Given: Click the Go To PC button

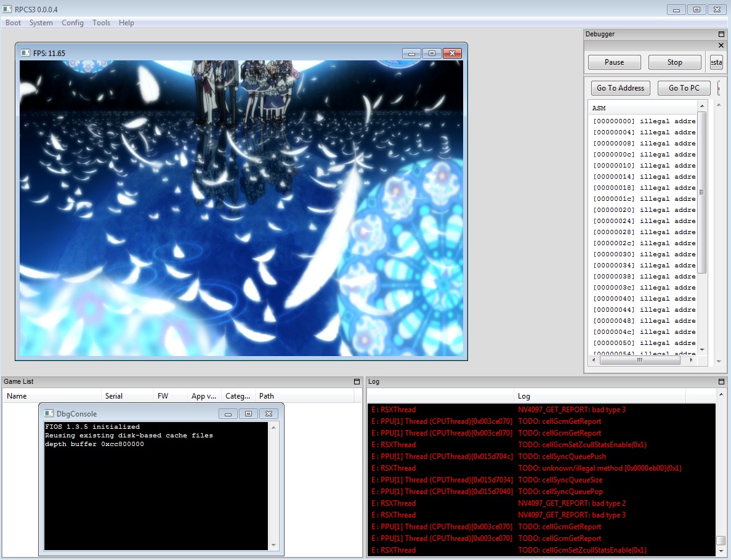Looking at the screenshot, I should 684,87.
